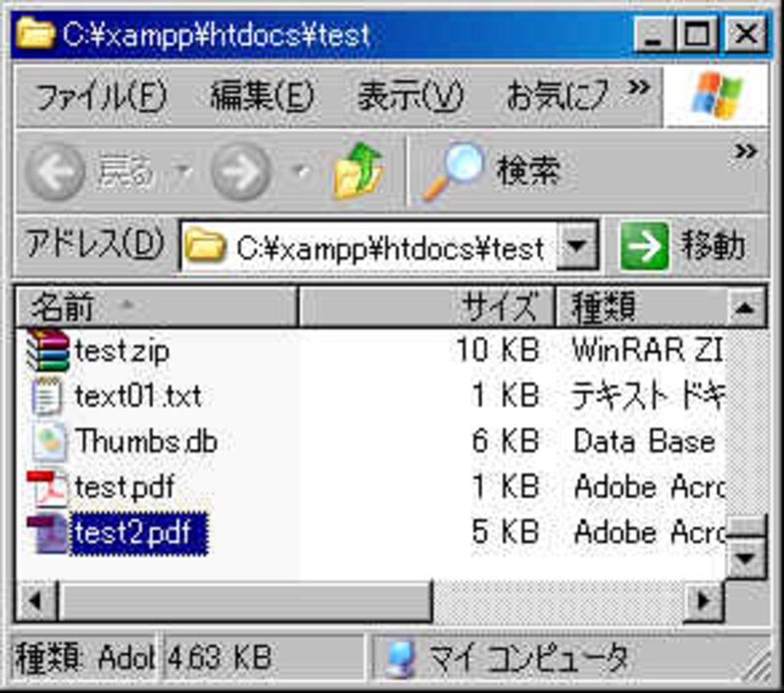The image size is (784, 693).
Task: Open the 表示(V) menu
Action: pyautogui.click(x=410, y=95)
